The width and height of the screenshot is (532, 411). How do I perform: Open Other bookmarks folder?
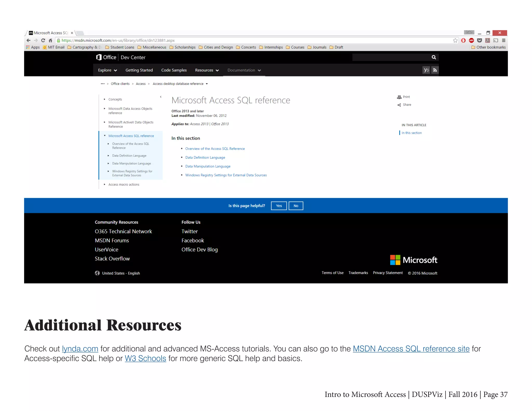[488, 47]
